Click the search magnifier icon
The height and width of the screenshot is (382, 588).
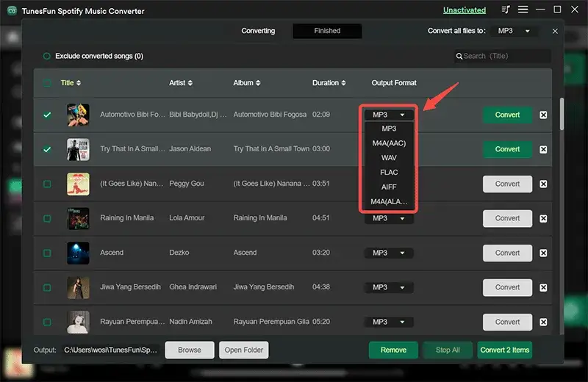pyautogui.click(x=459, y=56)
